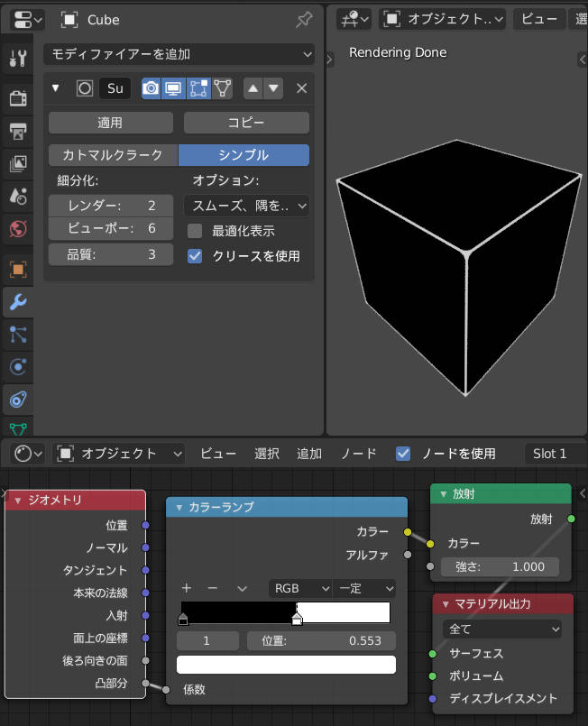Select the black color stop marker
588x726 pixels.
click(x=183, y=620)
